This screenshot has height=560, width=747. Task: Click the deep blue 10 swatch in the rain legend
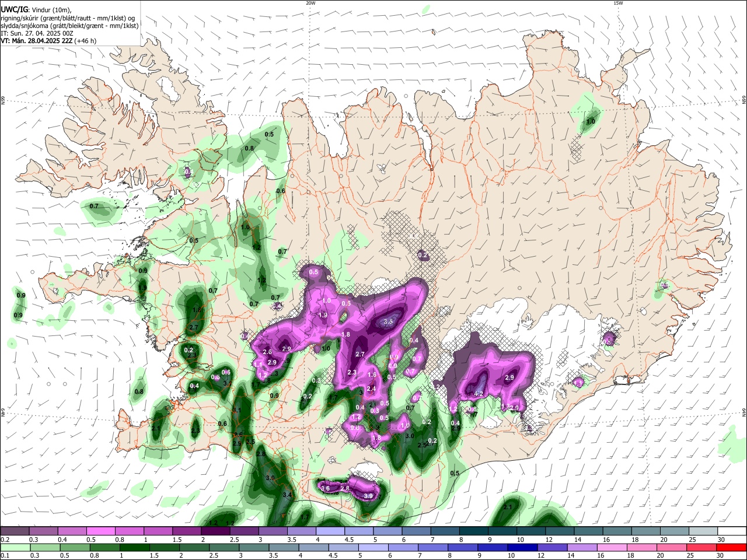tap(522, 547)
